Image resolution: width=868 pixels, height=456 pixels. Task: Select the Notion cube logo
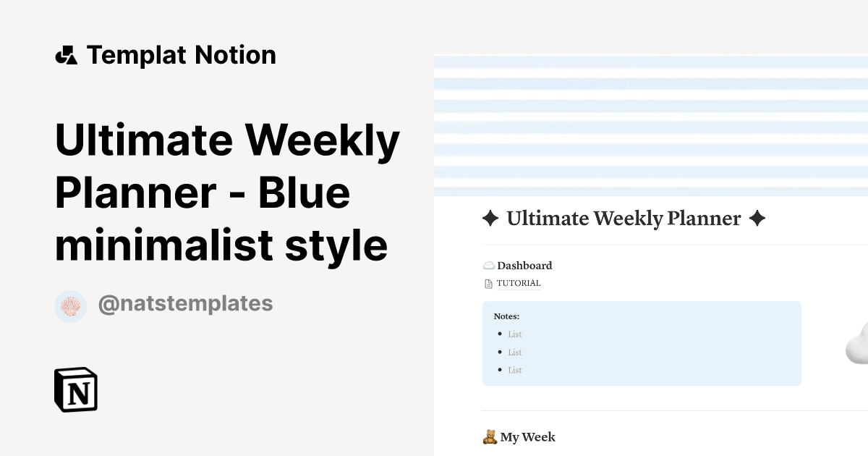(75, 389)
